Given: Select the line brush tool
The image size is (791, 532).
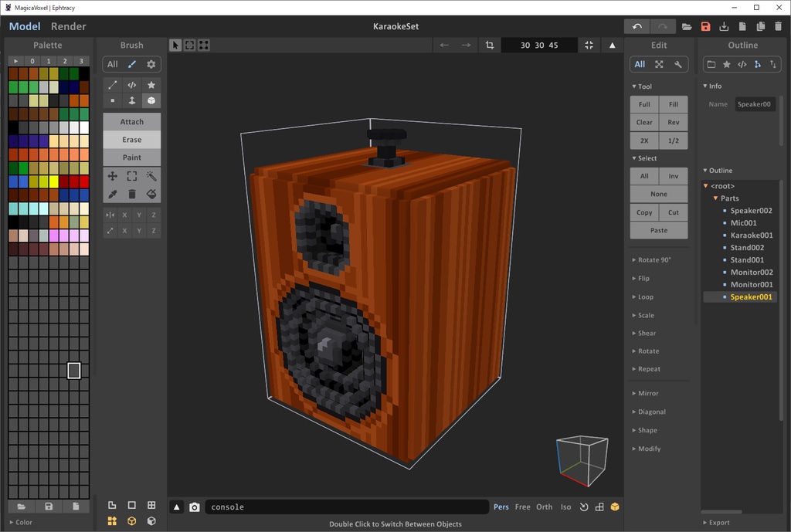Looking at the screenshot, I should pos(113,85).
